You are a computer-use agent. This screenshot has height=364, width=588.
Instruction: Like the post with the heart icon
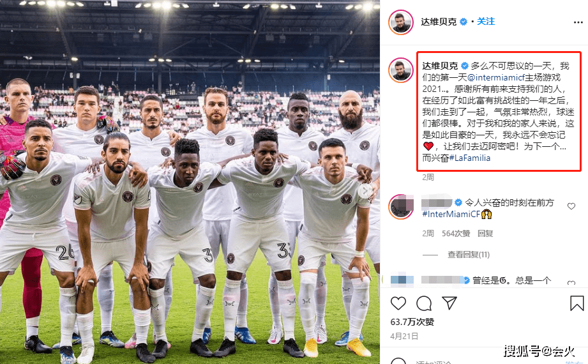click(x=398, y=303)
